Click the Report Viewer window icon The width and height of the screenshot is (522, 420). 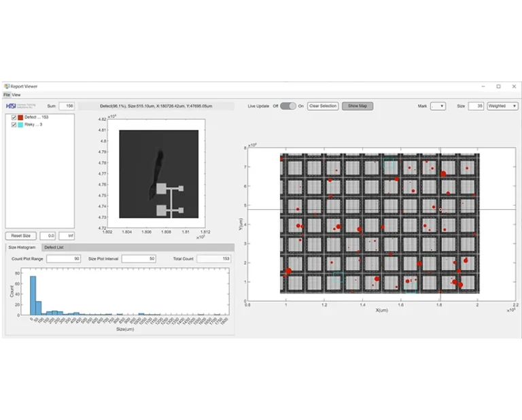7,86
